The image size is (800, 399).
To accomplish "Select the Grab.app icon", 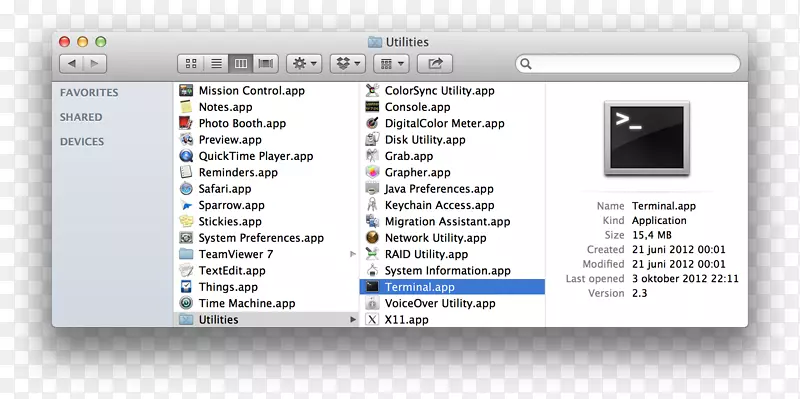I will click(373, 156).
